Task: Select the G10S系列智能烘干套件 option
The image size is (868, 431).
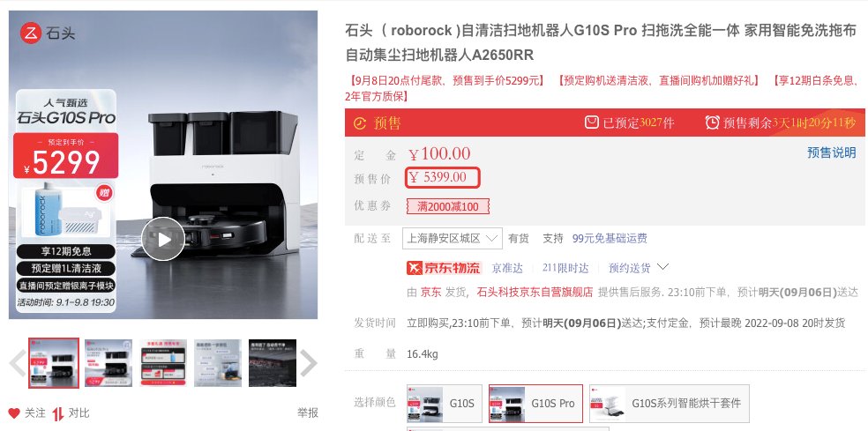Action: click(670, 404)
